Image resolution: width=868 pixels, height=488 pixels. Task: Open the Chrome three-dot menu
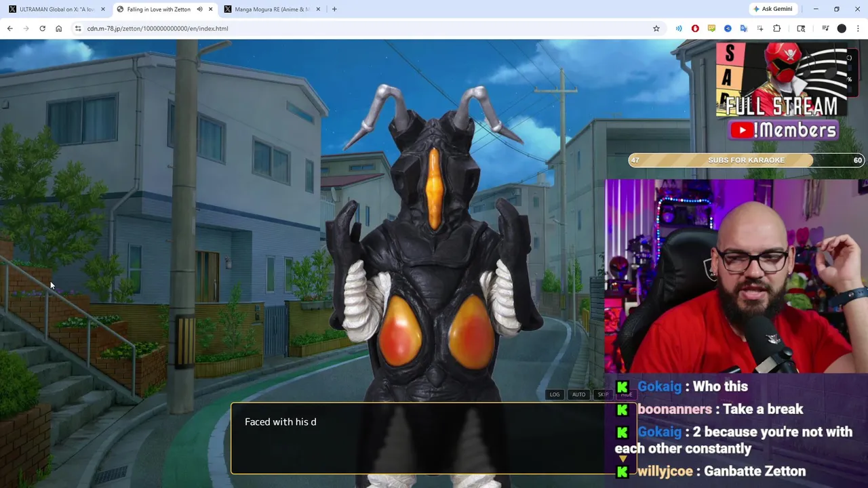pyautogui.click(x=858, y=28)
